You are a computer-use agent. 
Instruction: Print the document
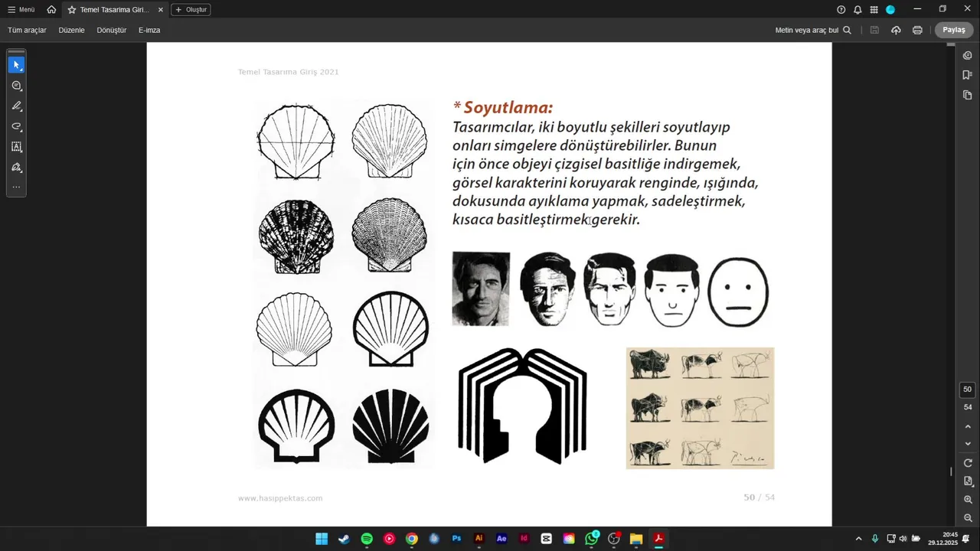[917, 30]
